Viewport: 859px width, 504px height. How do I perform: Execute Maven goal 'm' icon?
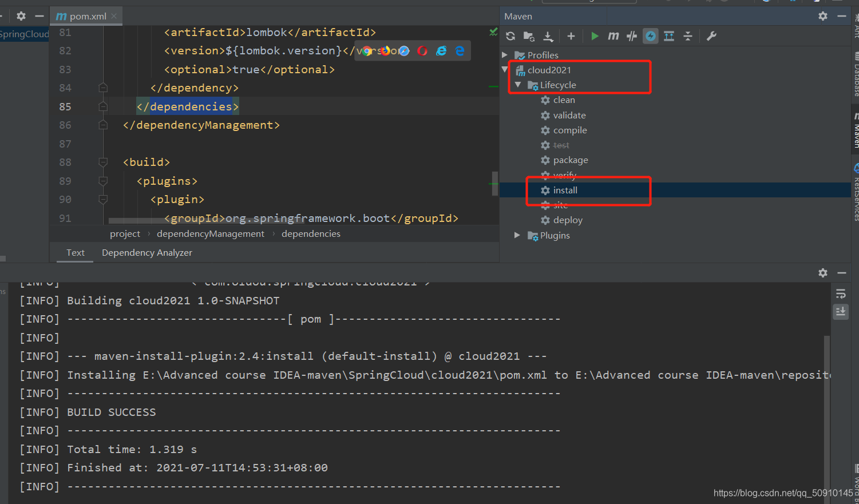(613, 36)
